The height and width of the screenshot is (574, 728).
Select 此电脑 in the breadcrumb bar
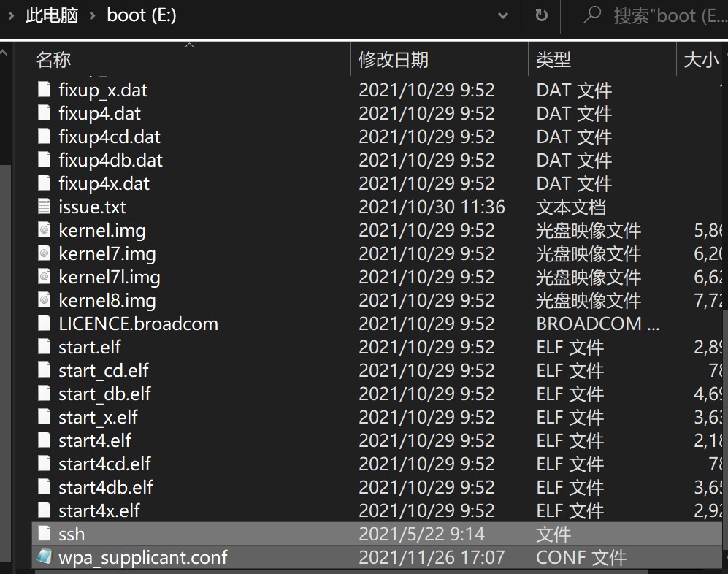tap(51, 15)
